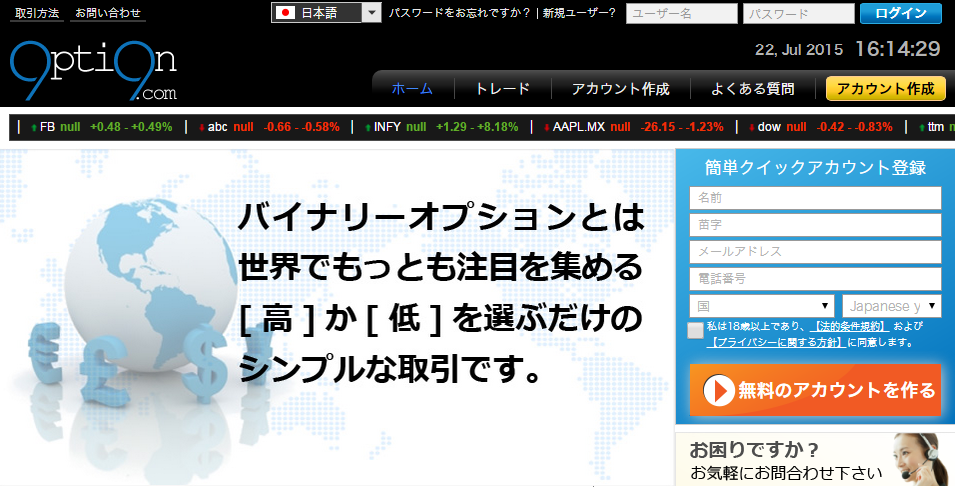Focus the ユーザー名 login field
This screenshot has width=955, height=487.
[682, 13]
